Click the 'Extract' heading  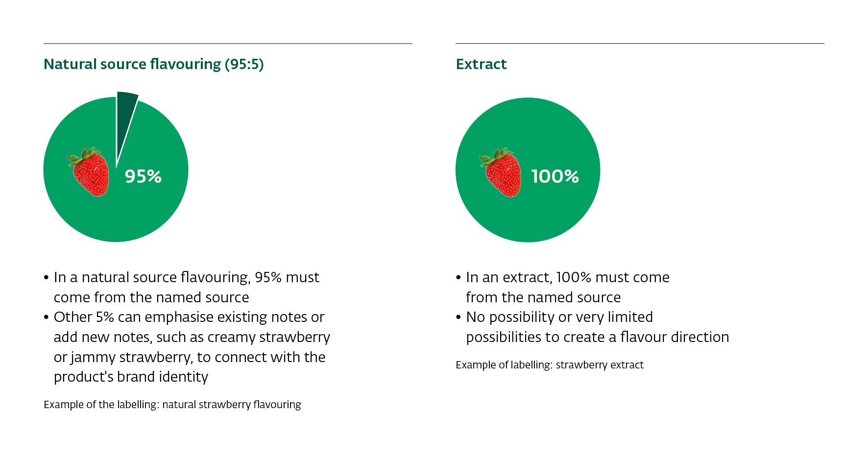pyautogui.click(x=481, y=64)
